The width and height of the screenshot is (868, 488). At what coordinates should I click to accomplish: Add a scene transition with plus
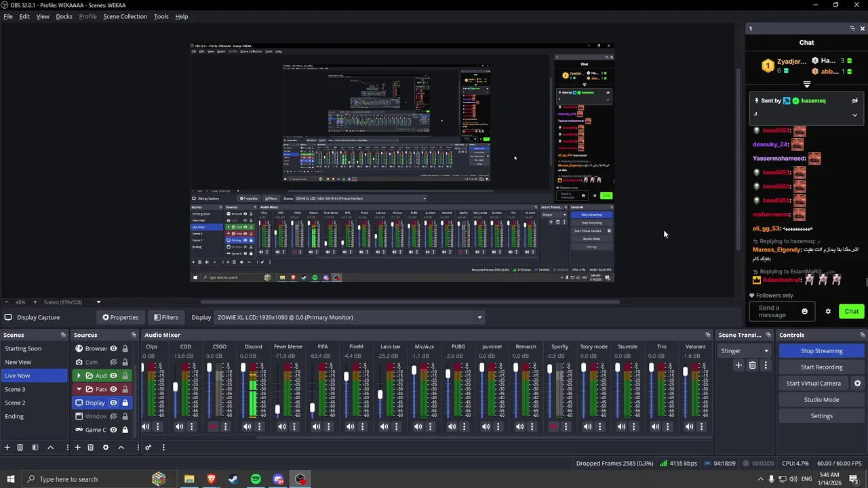click(738, 365)
